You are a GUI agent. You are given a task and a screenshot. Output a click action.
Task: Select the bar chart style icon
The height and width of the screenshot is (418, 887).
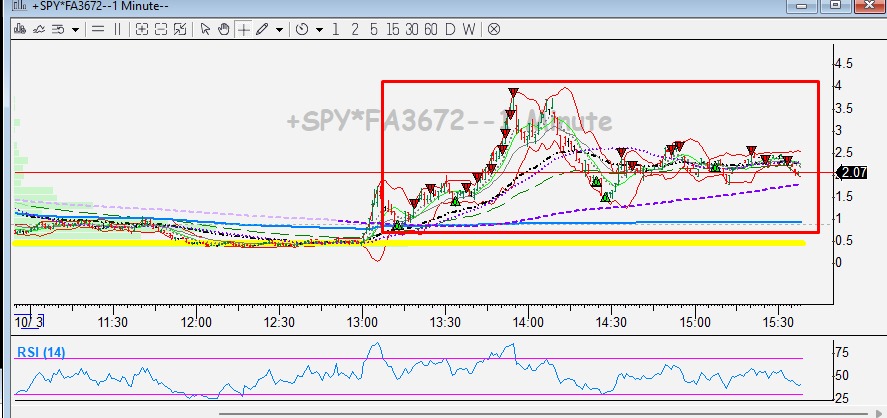(20, 29)
